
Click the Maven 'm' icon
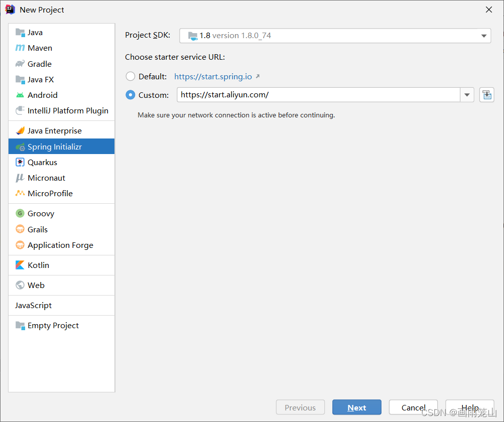click(20, 48)
